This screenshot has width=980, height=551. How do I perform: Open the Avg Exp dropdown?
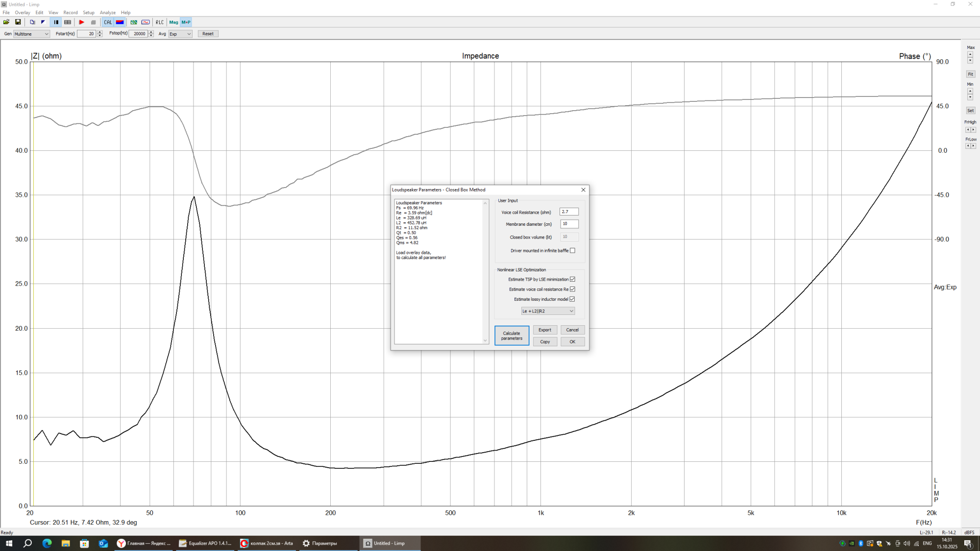coord(180,34)
